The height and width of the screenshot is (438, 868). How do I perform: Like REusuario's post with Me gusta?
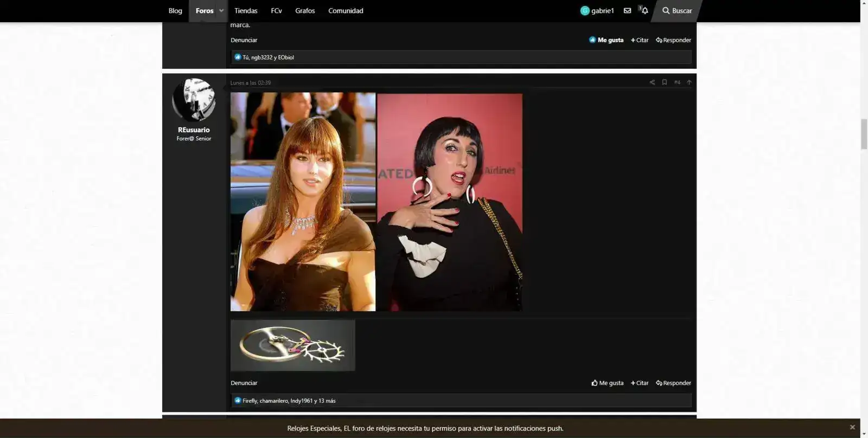[607, 383]
